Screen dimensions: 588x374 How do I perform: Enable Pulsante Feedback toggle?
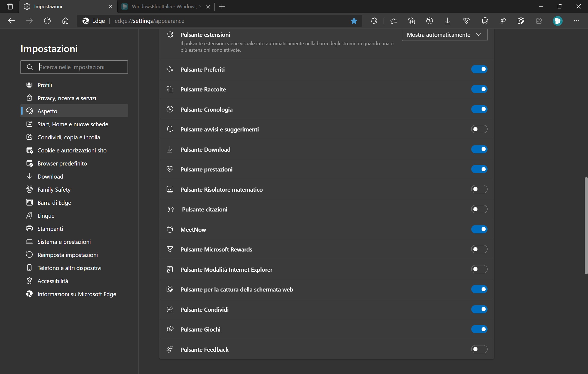479,349
